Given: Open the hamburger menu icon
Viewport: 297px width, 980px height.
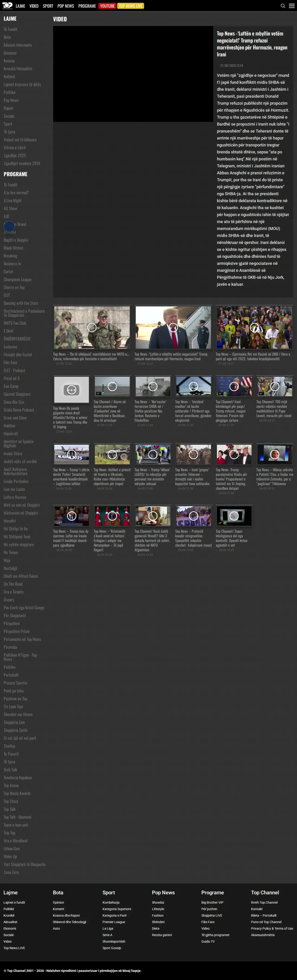Looking at the screenshot, I should coord(292,6).
